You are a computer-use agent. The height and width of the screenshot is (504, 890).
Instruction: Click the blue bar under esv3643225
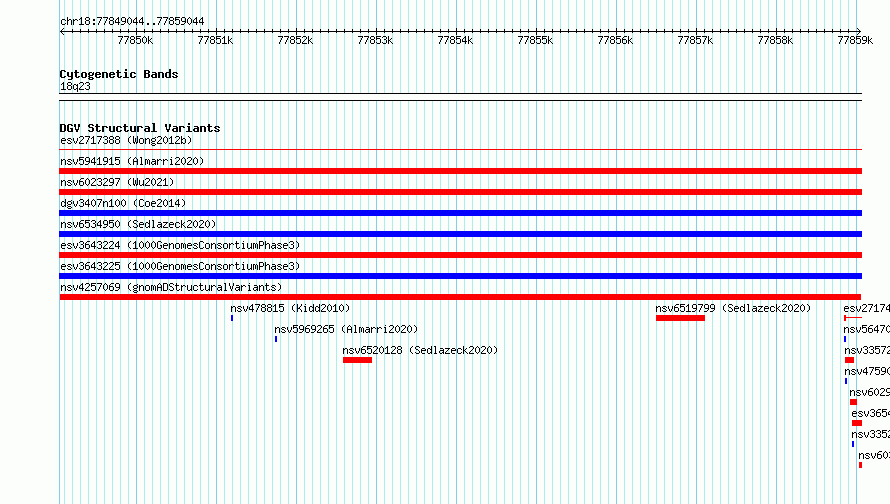(460, 276)
